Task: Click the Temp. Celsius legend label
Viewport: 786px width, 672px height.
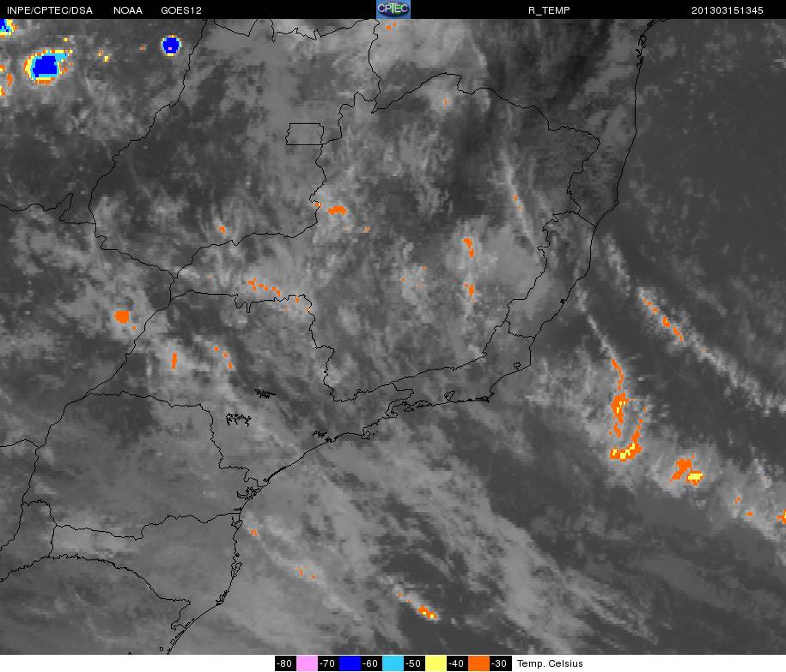Action: click(x=550, y=663)
